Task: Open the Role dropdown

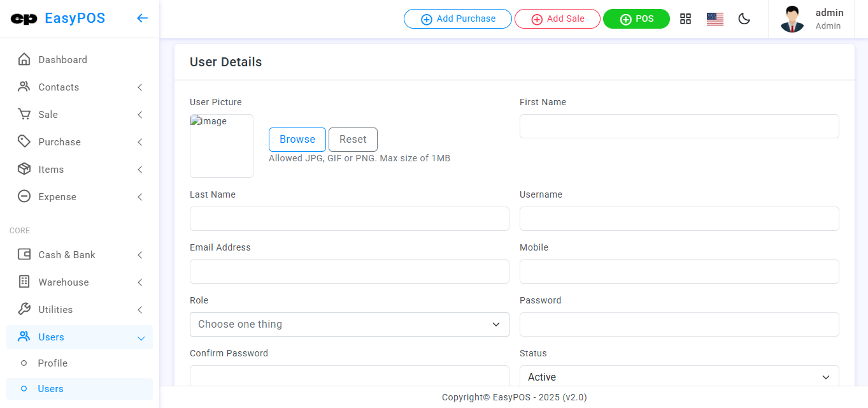Action: 349,324
